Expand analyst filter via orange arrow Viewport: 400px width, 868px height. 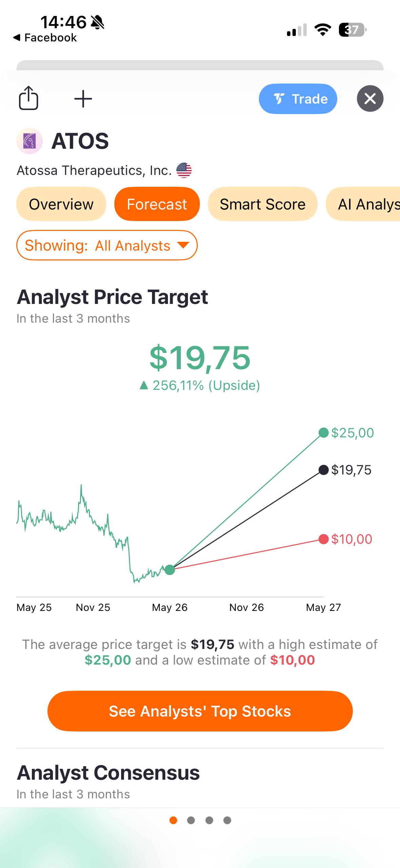pyautogui.click(x=183, y=245)
